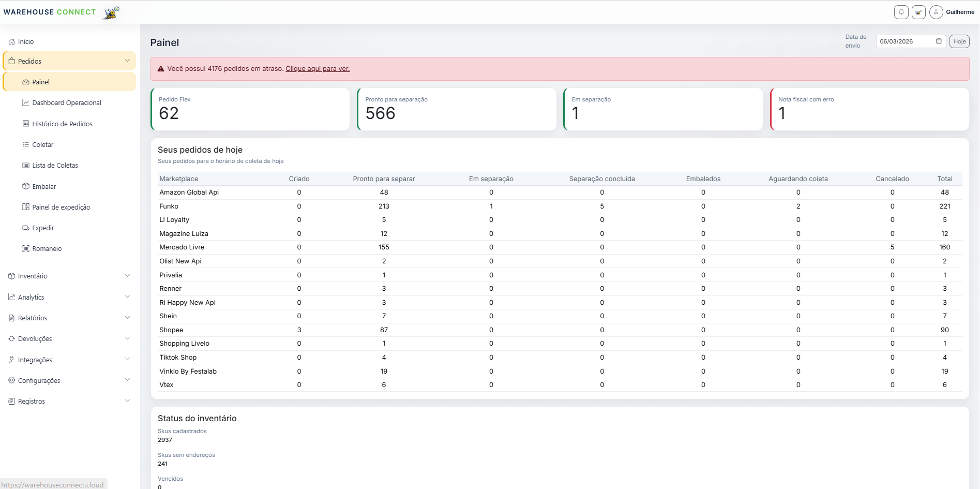Follow the 'Clique aqui para ver' link

click(318, 69)
